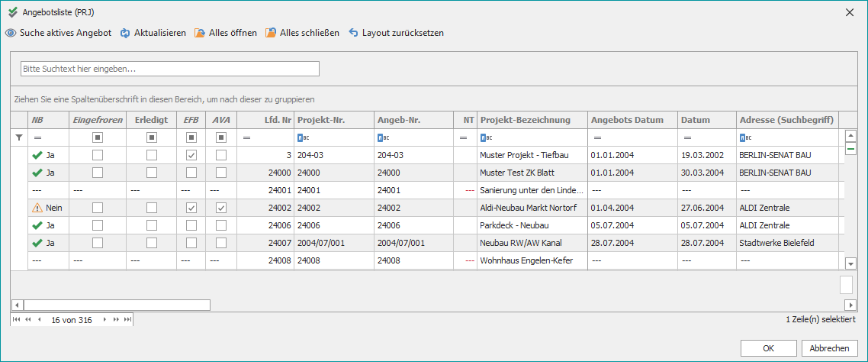Click the OK button
The height and width of the screenshot is (362, 868).
pos(768,348)
